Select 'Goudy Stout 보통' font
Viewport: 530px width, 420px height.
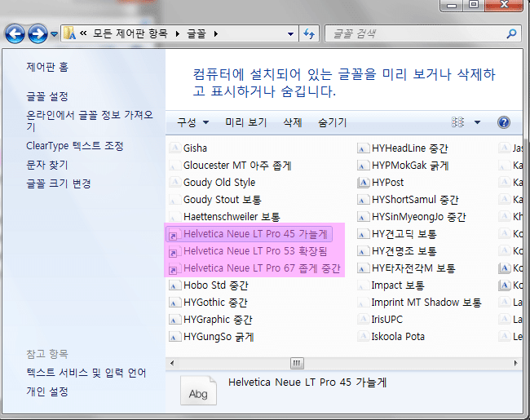tap(222, 199)
